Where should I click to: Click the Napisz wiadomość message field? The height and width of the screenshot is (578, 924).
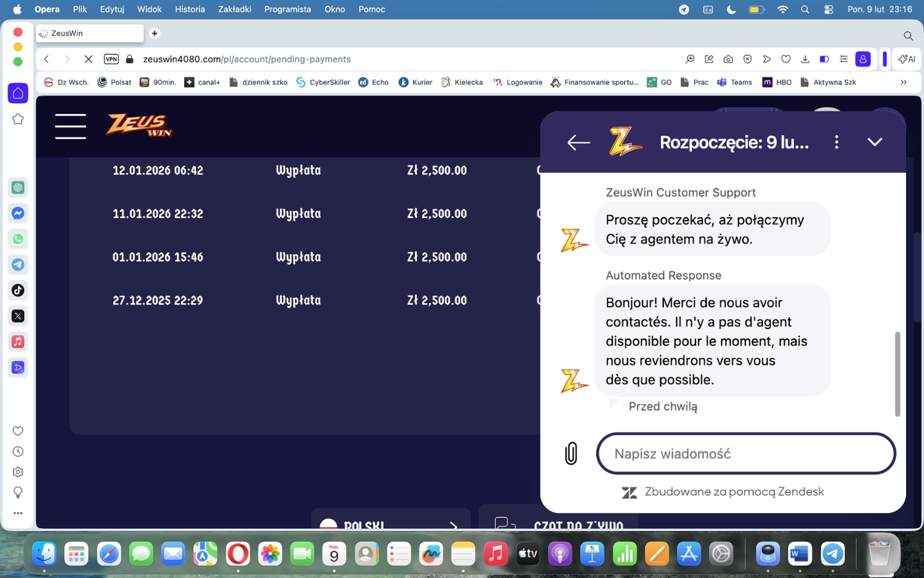pos(745,454)
